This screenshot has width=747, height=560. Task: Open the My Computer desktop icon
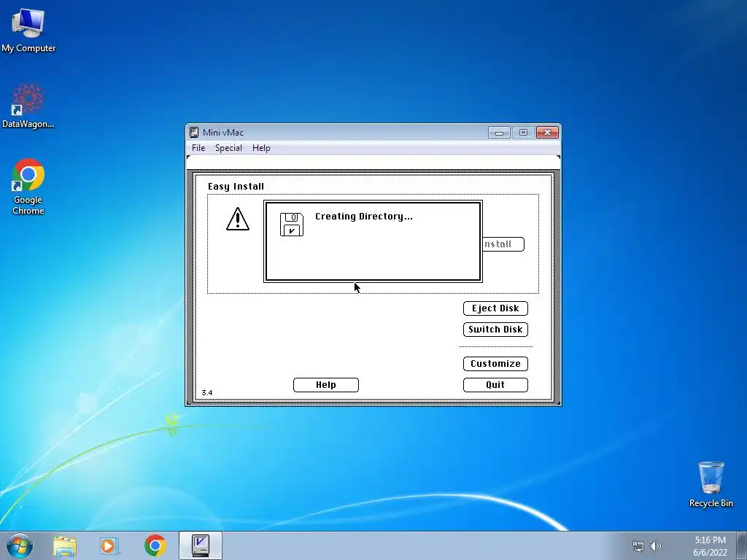28,31
